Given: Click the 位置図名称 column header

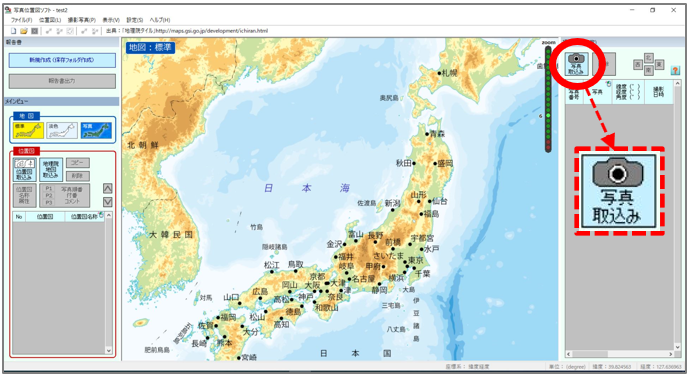Looking at the screenshot, I should tap(85, 217).
